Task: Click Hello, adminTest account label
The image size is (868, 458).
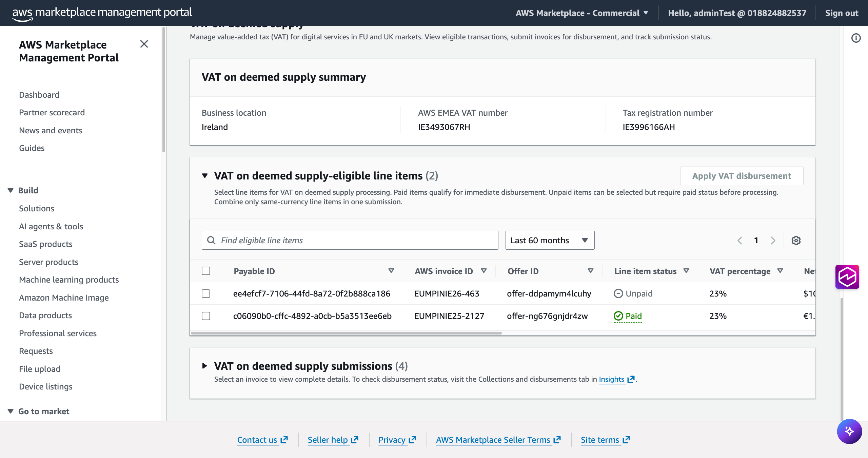Action: click(x=737, y=13)
